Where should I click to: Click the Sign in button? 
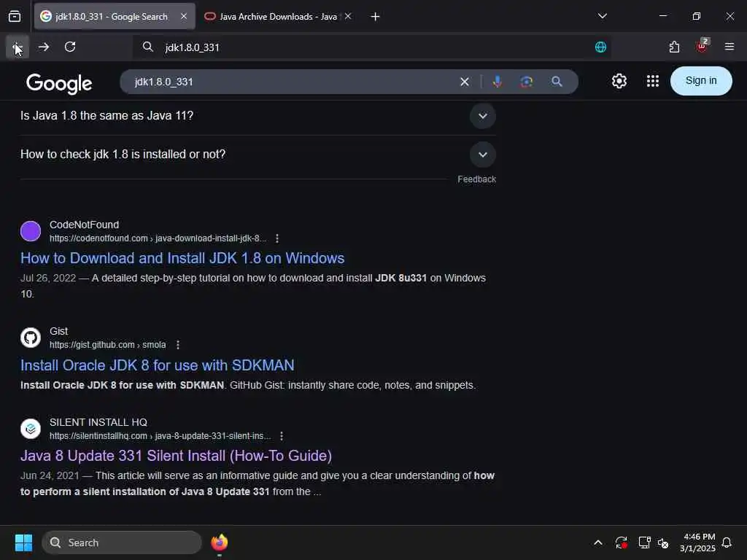coord(701,81)
